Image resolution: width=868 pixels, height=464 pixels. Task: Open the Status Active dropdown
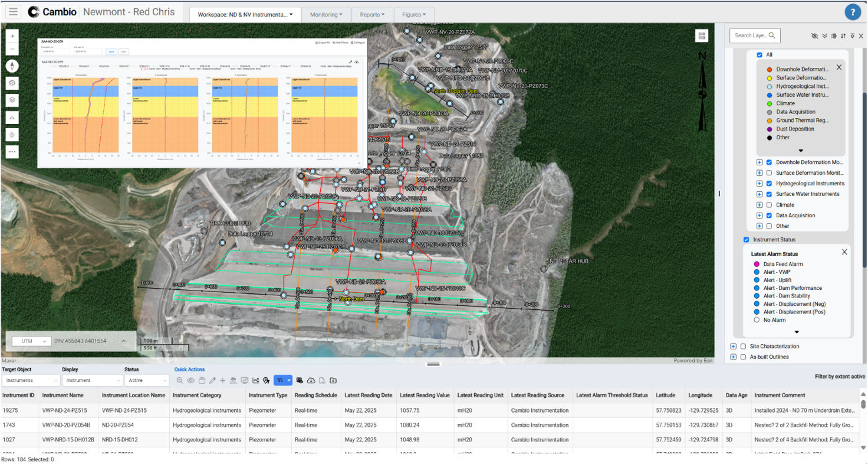[147, 380]
